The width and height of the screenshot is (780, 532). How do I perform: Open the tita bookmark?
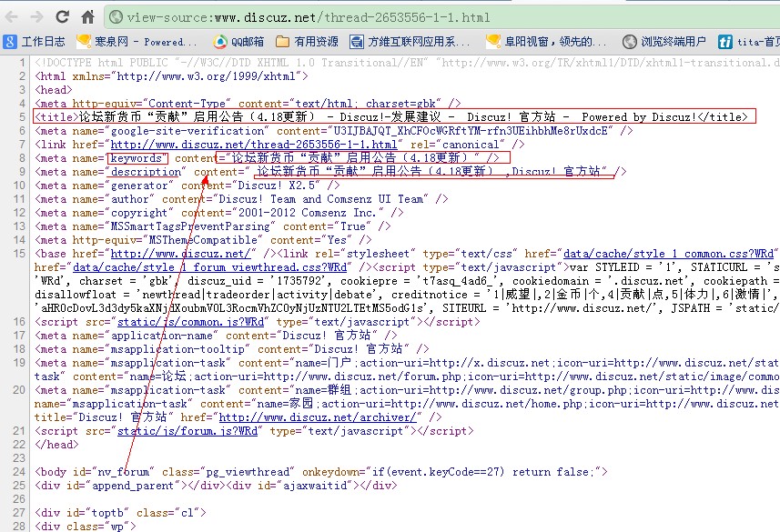(749, 42)
